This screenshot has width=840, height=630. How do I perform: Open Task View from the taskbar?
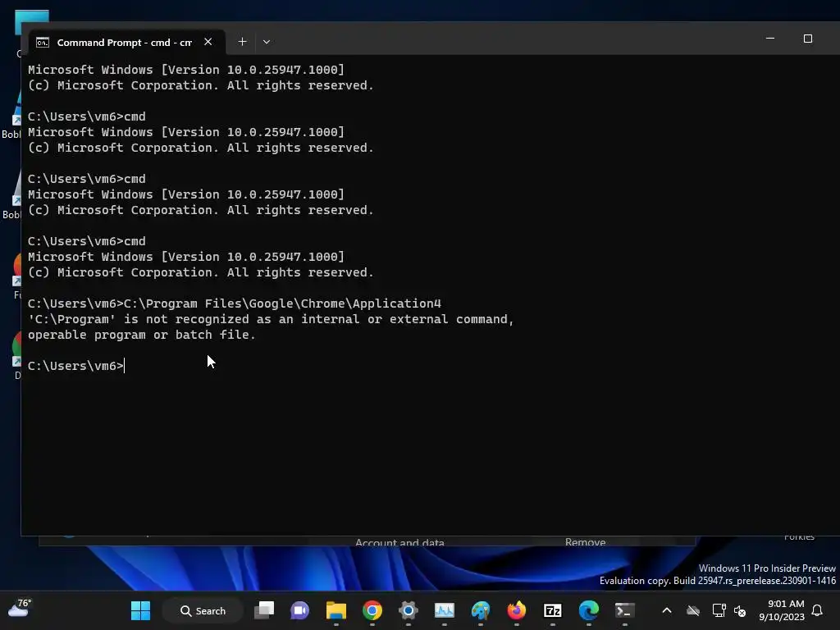pyautogui.click(x=264, y=610)
